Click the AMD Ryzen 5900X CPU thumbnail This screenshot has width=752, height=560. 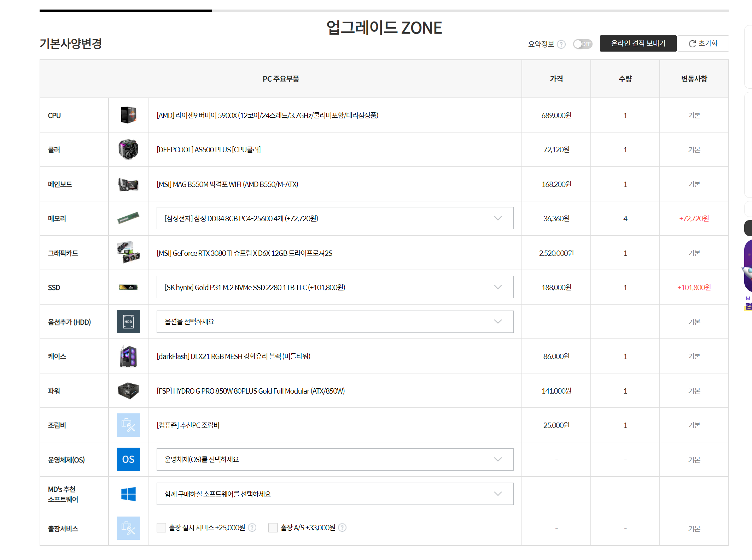(128, 115)
